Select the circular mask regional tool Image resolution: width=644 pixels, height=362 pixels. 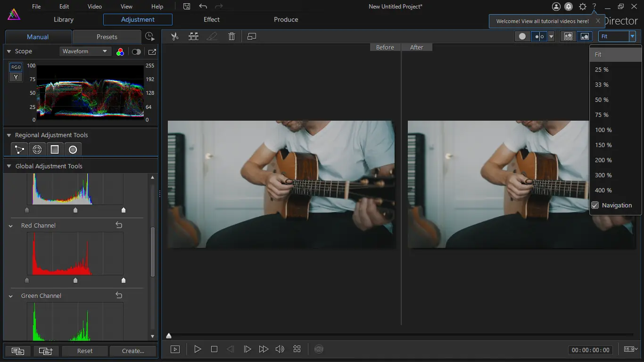(x=73, y=149)
